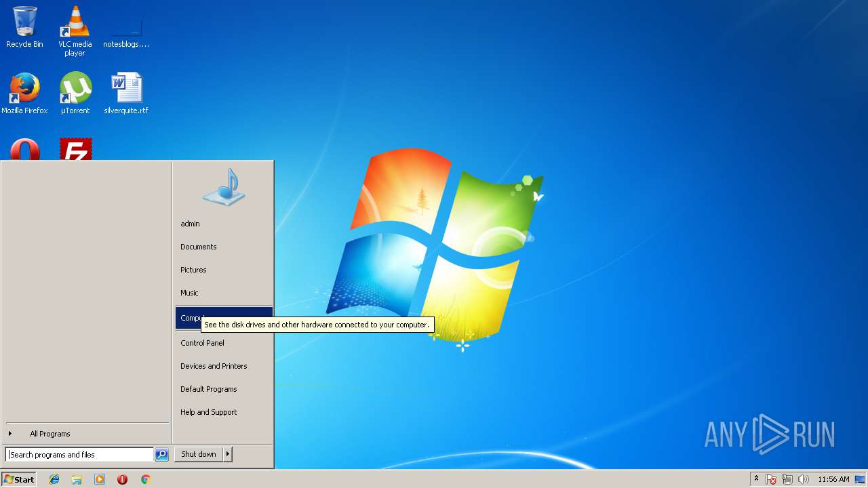Launch Google Chrome from the taskbar
868x488 pixels.
(145, 479)
